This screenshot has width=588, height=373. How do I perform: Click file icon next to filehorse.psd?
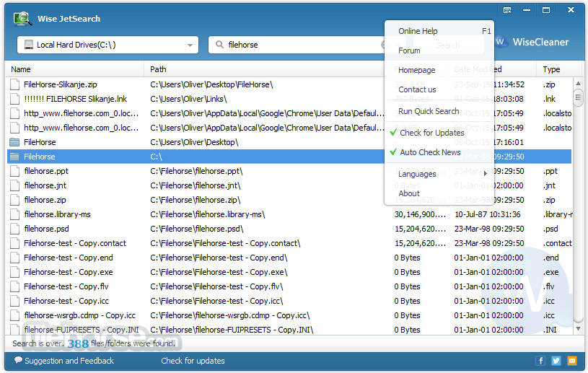(14, 229)
